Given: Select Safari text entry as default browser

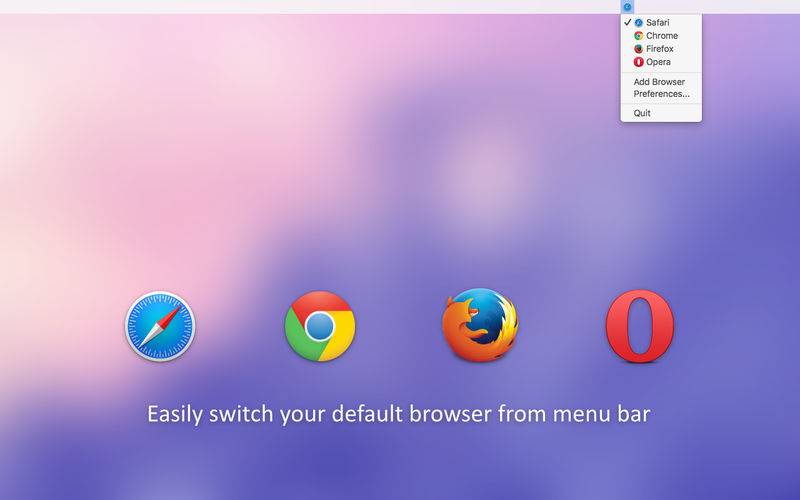Looking at the screenshot, I should pyautogui.click(x=658, y=22).
